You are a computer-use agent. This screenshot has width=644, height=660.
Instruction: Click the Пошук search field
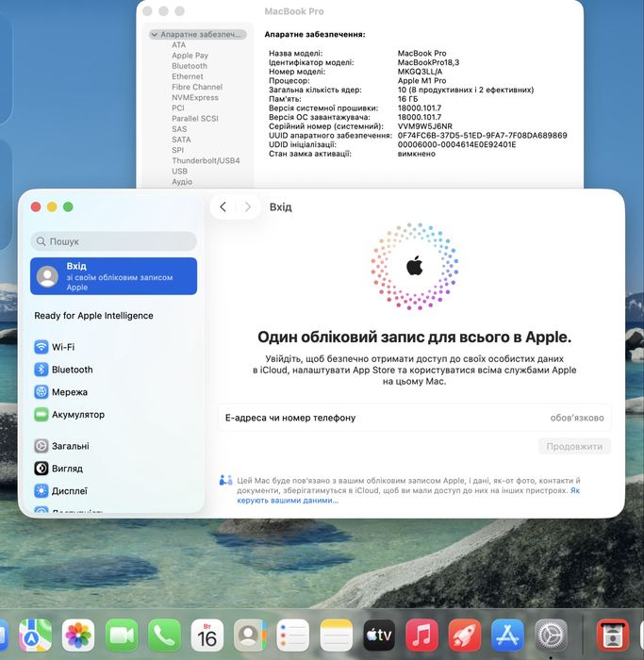[114, 241]
